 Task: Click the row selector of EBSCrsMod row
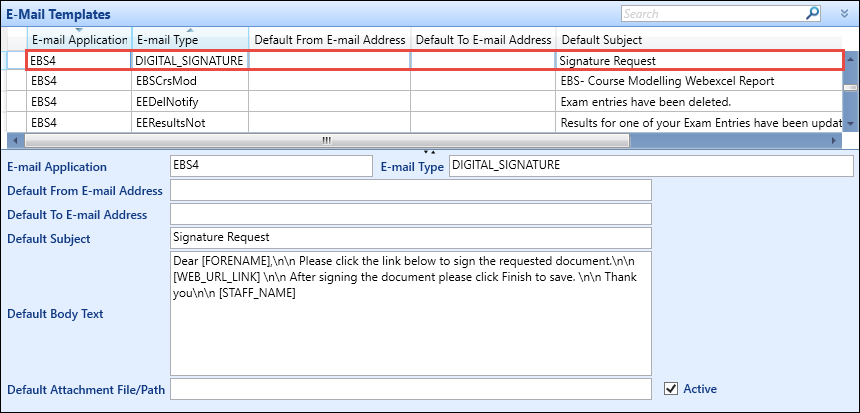tap(17, 81)
